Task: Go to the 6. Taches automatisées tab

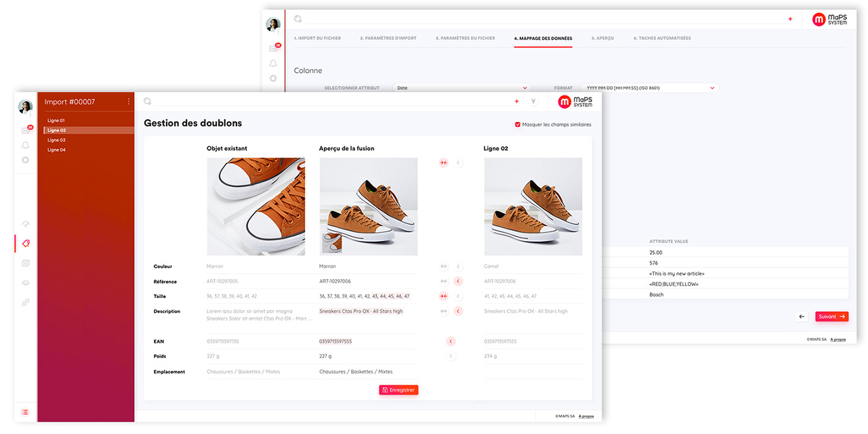Action: click(662, 38)
